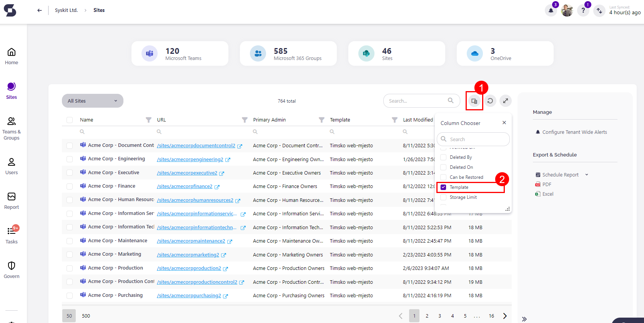Expand the Schedule Report dropdown arrow
The width and height of the screenshot is (644, 323).
tap(587, 175)
